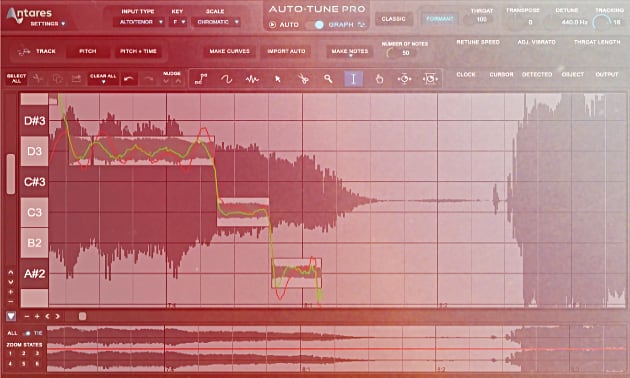Viewport: 630px width, 378px height.
Task: Select Pitch + Time tracking mode
Action: pos(138,51)
